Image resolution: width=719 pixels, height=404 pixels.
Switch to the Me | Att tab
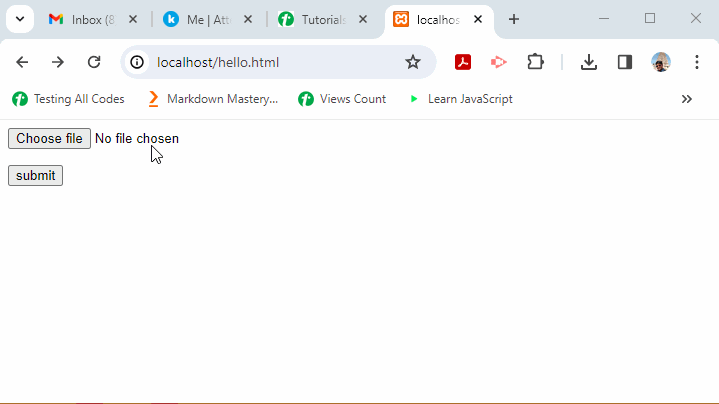[x=197, y=20]
